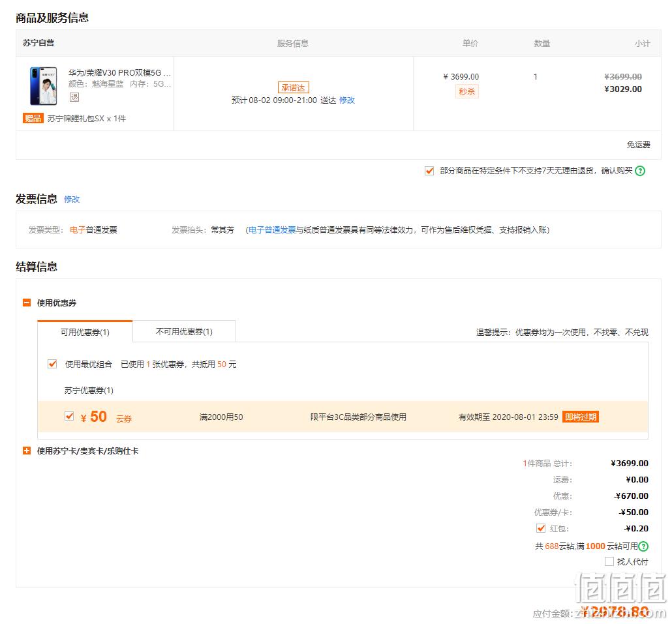Click the -¥0.20 red packet amount
Screen dimensions: 672x624
(636, 528)
